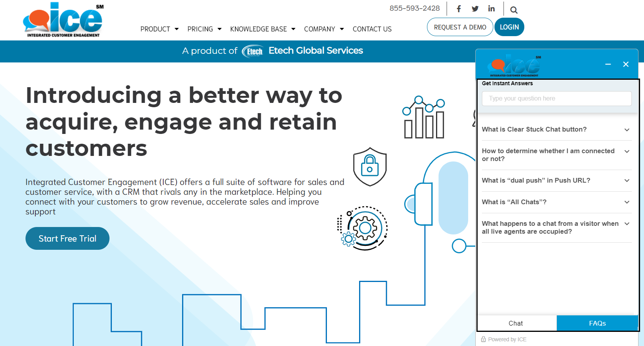Screen dimensions: 644x346
Task: Open the LinkedIn social icon
Action: click(491, 9)
